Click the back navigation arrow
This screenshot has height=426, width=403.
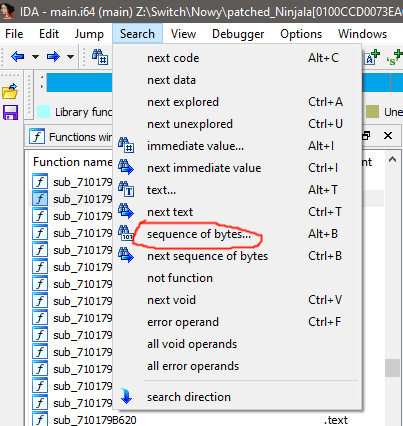coord(18,56)
